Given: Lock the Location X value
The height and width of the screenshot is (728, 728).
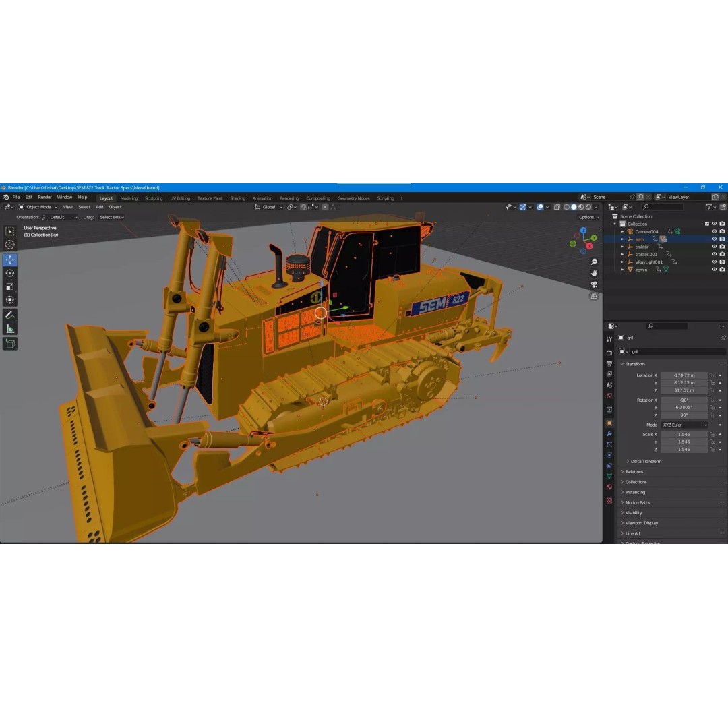Looking at the screenshot, I should 712,375.
